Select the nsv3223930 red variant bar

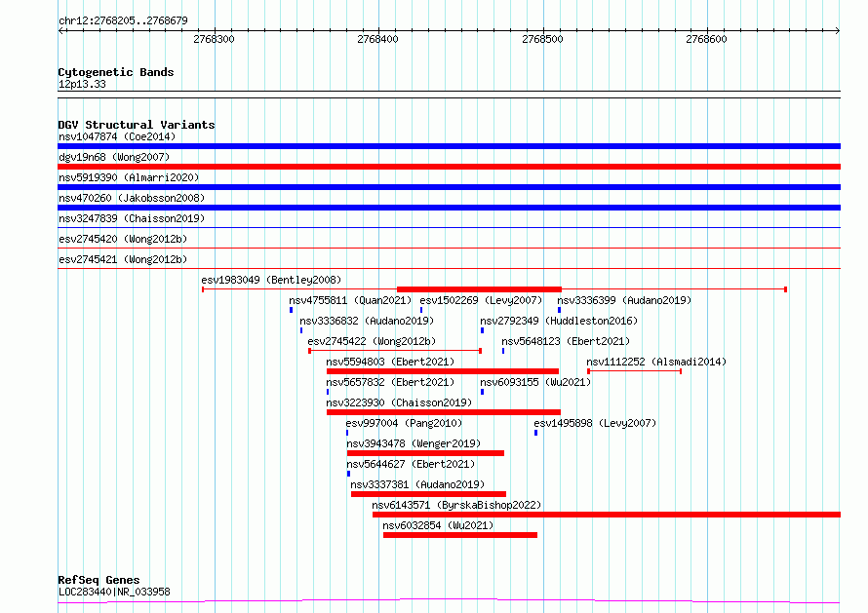pos(444,412)
